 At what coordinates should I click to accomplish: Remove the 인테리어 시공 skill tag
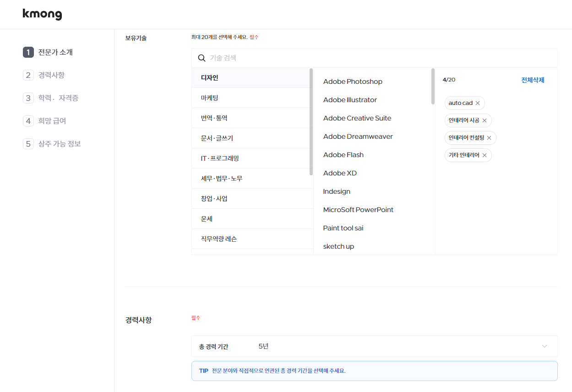click(x=485, y=120)
